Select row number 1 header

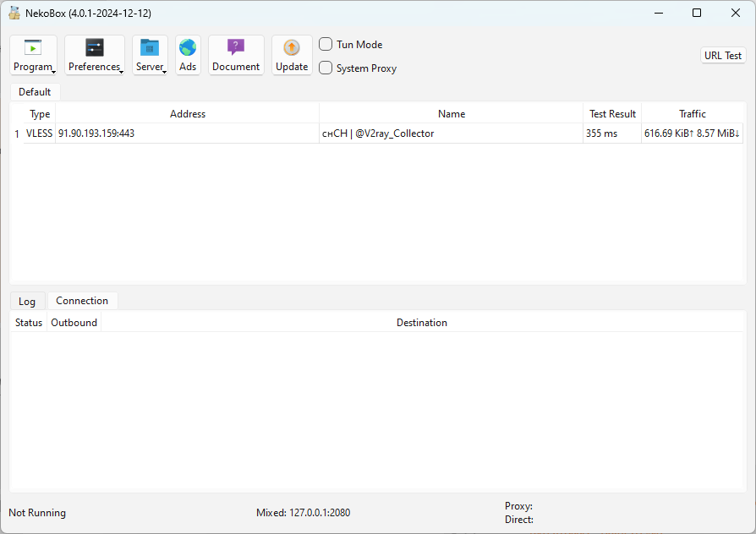click(x=17, y=133)
